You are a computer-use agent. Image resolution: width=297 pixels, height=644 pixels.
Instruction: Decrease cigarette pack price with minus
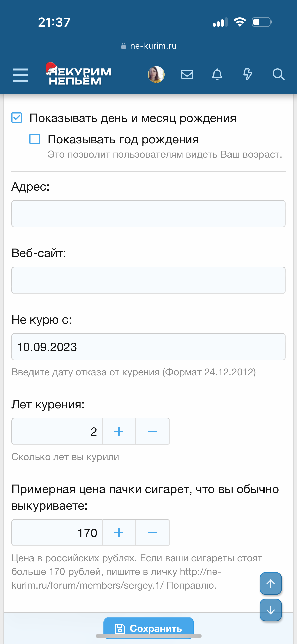click(x=152, y=533)
